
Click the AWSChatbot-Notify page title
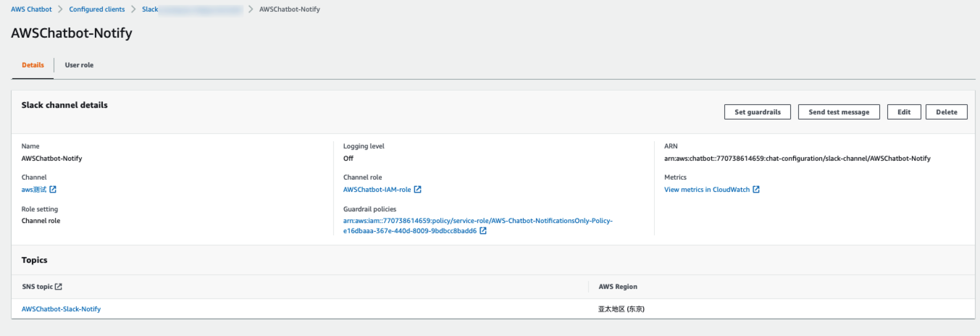click(71, 33)
